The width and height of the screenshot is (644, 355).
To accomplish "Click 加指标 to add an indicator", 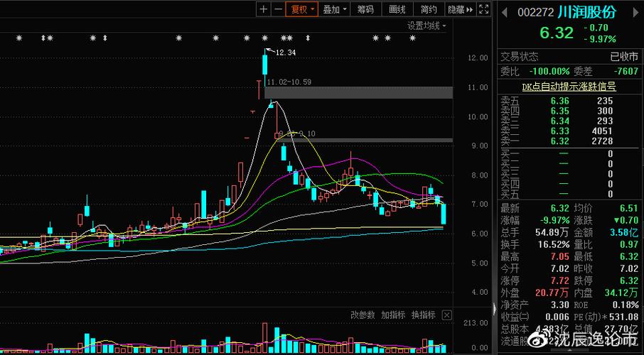I will pyautogui.click(x=393, y=315).
